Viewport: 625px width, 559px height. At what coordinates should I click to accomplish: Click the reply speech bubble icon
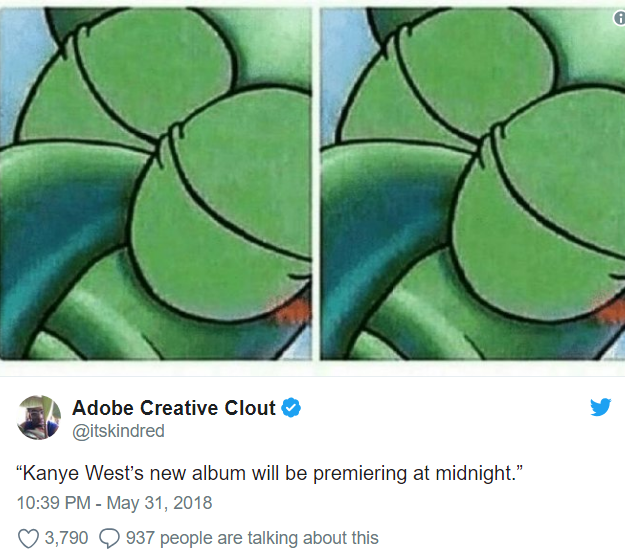click(109, 538)
